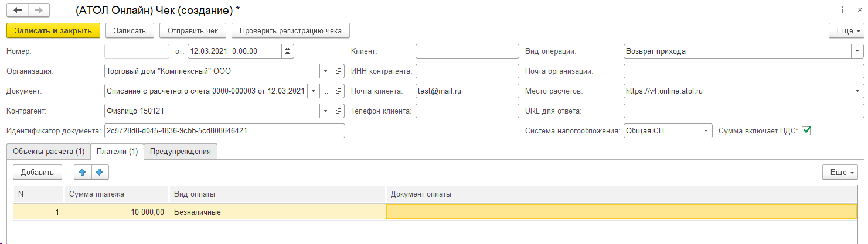Click empty Документ оплаты cell in row 1
The height and width of the screenshot is (244, 868).
(622, 212)
